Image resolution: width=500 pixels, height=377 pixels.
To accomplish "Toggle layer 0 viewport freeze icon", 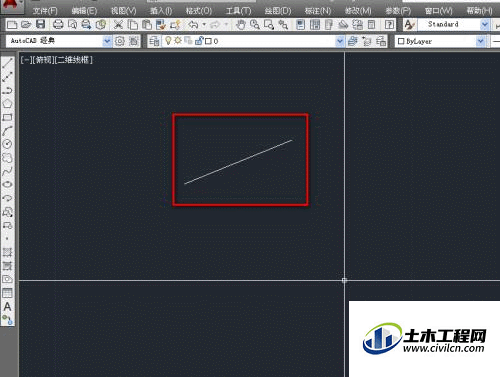I will (x=188, y=41).
